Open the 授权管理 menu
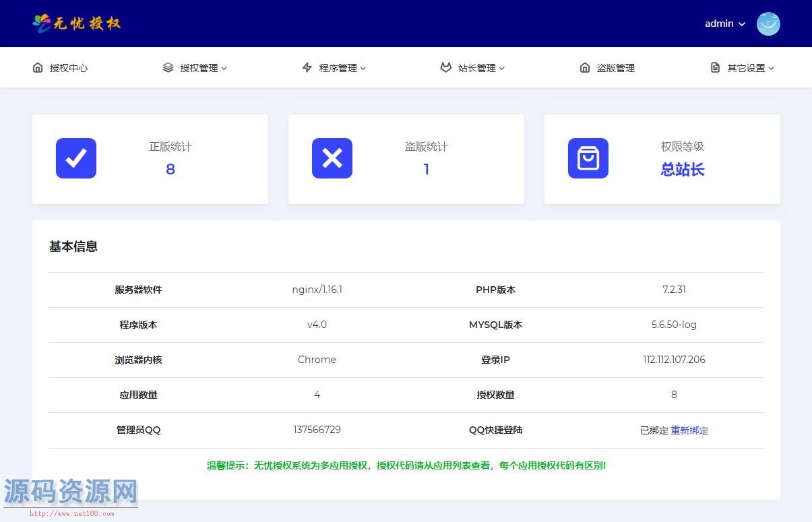The image size is (812, 522). pos(199,68)
